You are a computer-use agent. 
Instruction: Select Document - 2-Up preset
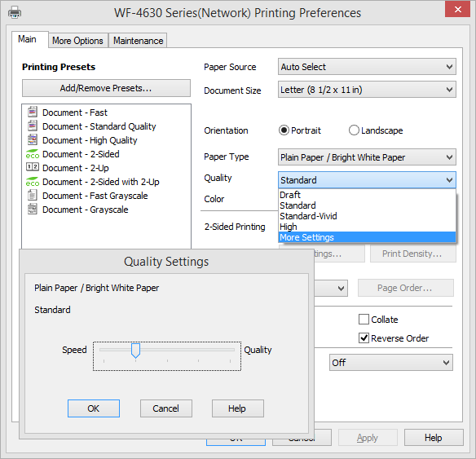tap(76, 168)
